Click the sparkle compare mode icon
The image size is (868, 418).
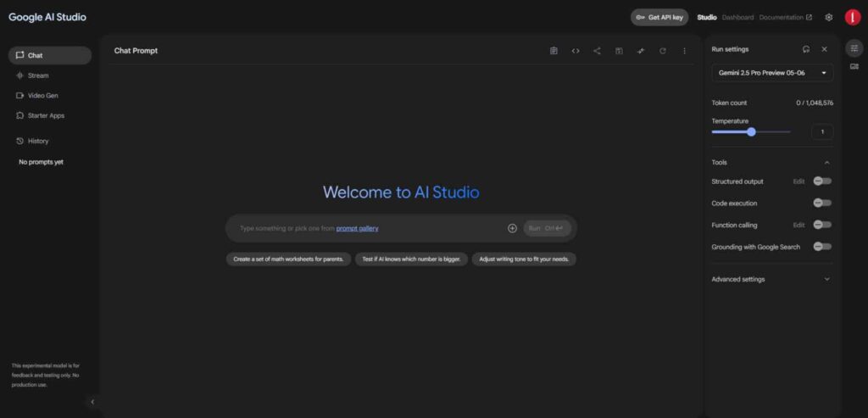pos(641,51)
